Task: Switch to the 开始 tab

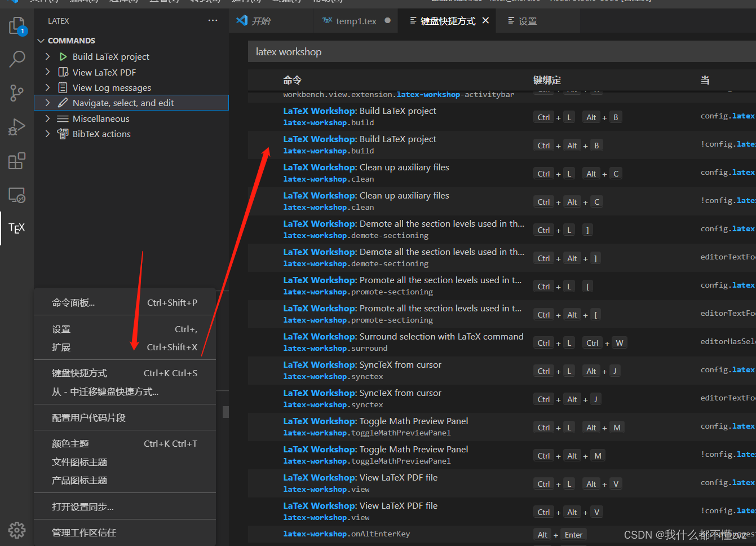Action: tap(271, 21)
